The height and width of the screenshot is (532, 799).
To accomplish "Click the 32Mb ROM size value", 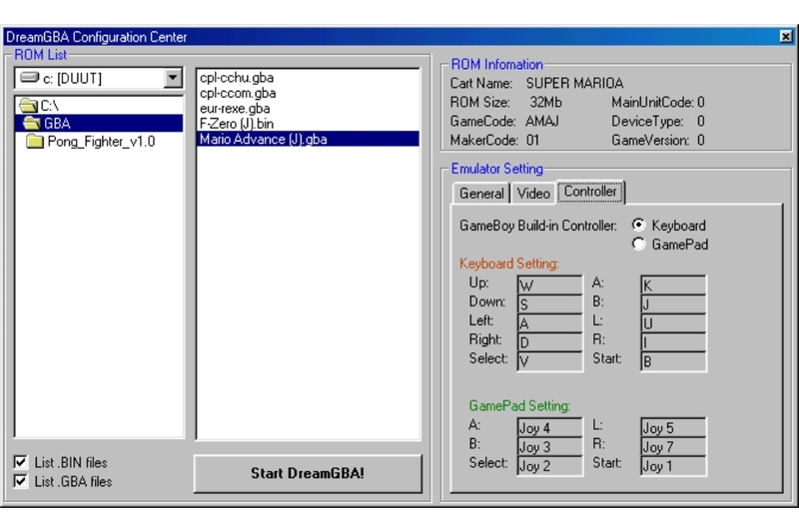I will (545, 103).
